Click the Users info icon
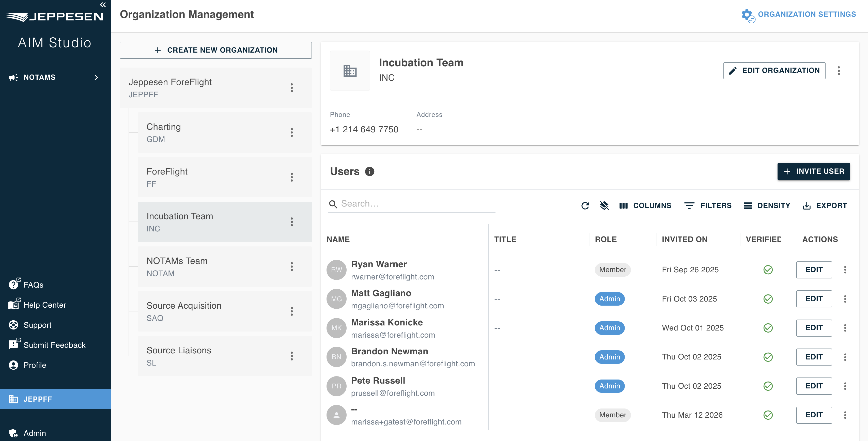Viewport: 868px width, 441px height. (x=370, y=172)
